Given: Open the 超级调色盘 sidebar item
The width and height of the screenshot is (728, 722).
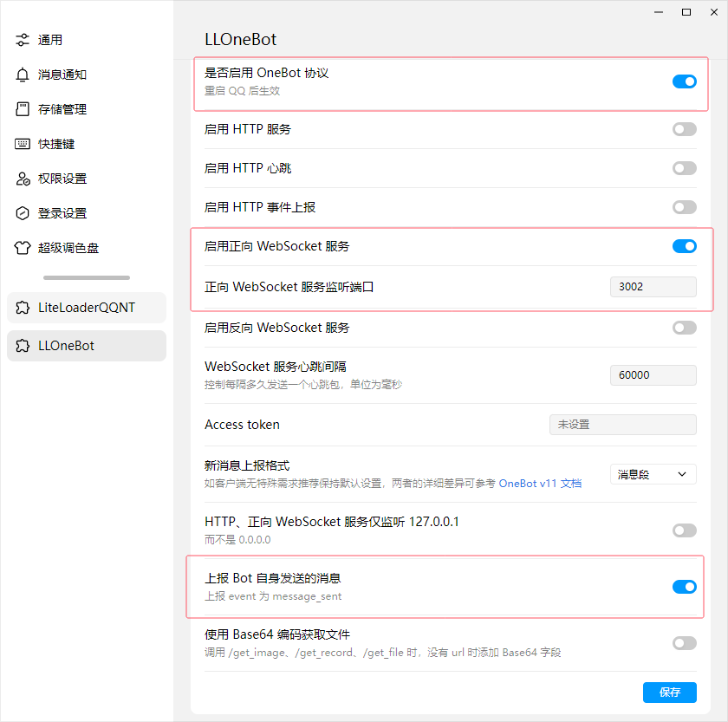Looking at the screenshot, I should 87,248.
